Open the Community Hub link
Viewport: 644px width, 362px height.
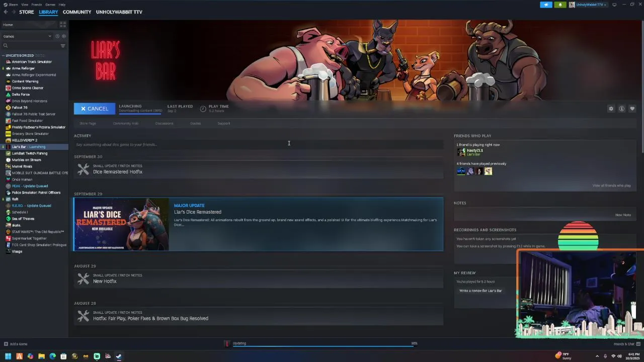click(x=126, y=123)
